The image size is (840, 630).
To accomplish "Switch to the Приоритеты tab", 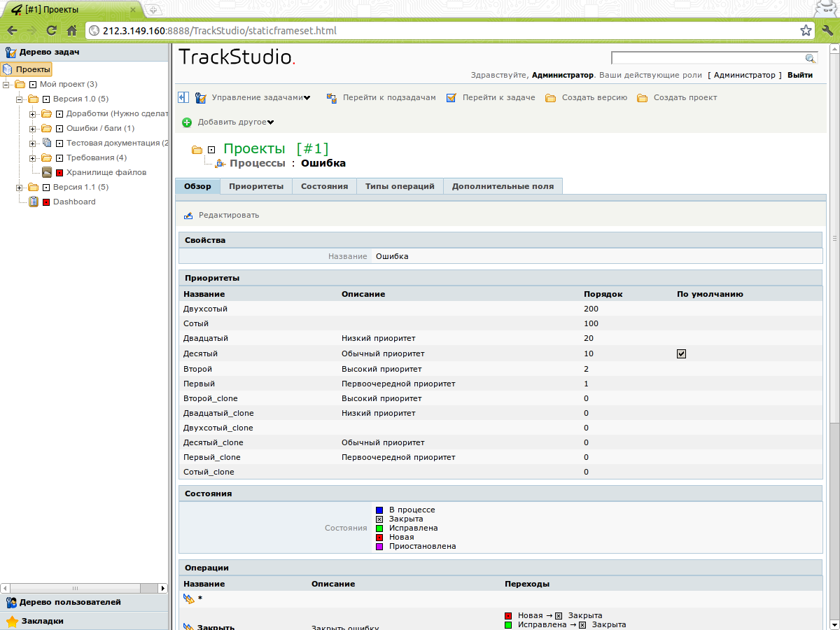I will pos(256,186).
